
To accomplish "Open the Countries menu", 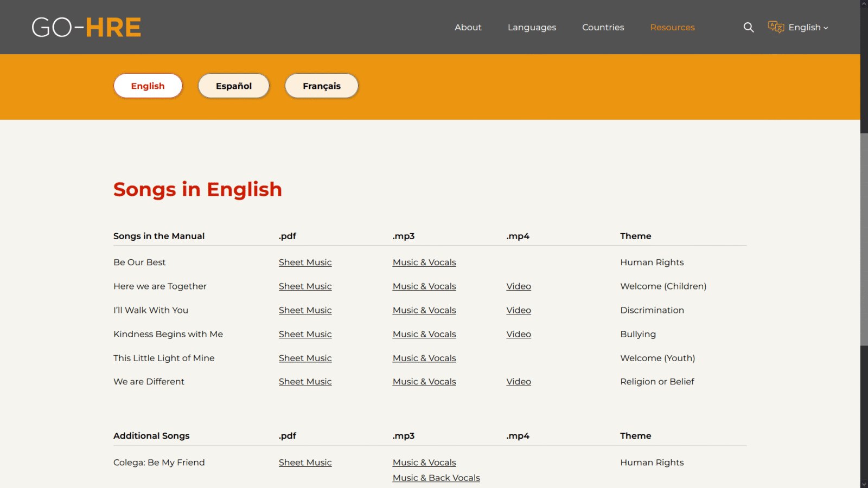I will pyautogui.click(x=603, y=27).
